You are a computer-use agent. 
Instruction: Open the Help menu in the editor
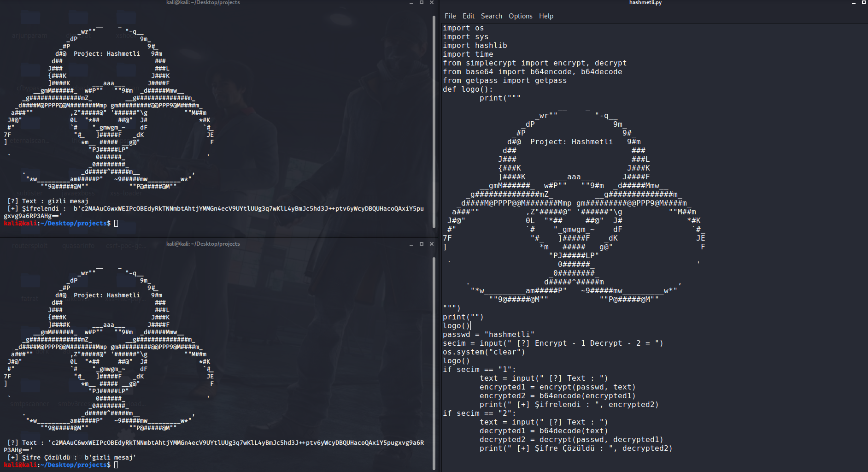(x=546, y=16)
